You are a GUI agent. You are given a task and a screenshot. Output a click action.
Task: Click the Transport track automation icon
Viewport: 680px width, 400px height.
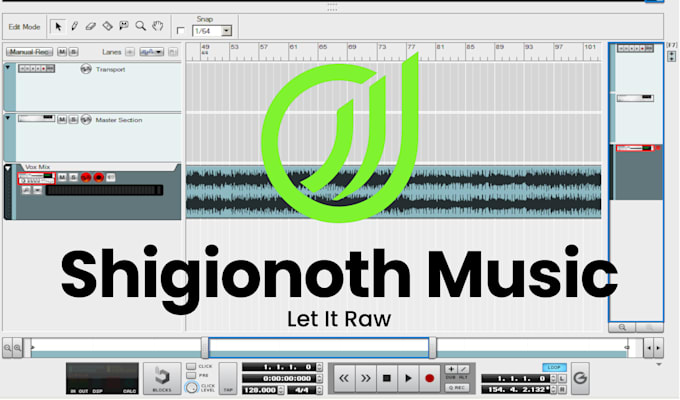pos(86,69)
